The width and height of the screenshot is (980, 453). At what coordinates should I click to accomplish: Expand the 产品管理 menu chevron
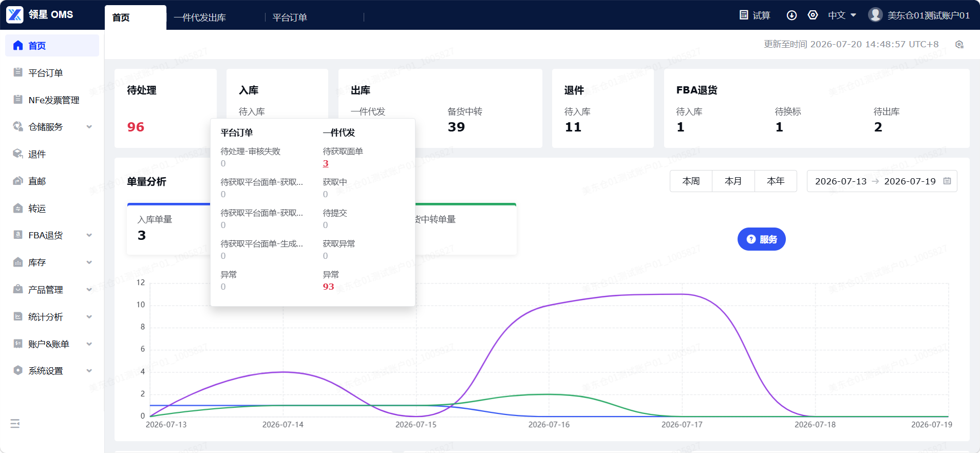click(x=89, y=290)
